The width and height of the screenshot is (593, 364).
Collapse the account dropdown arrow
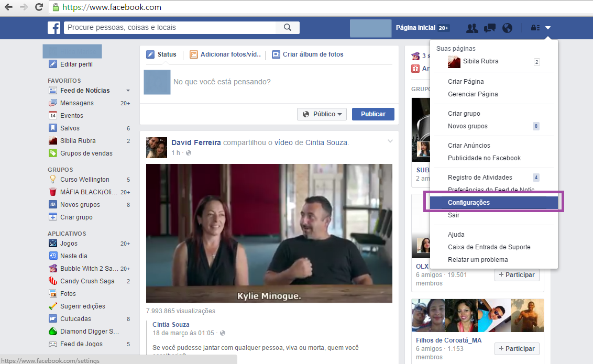(548, 28)
